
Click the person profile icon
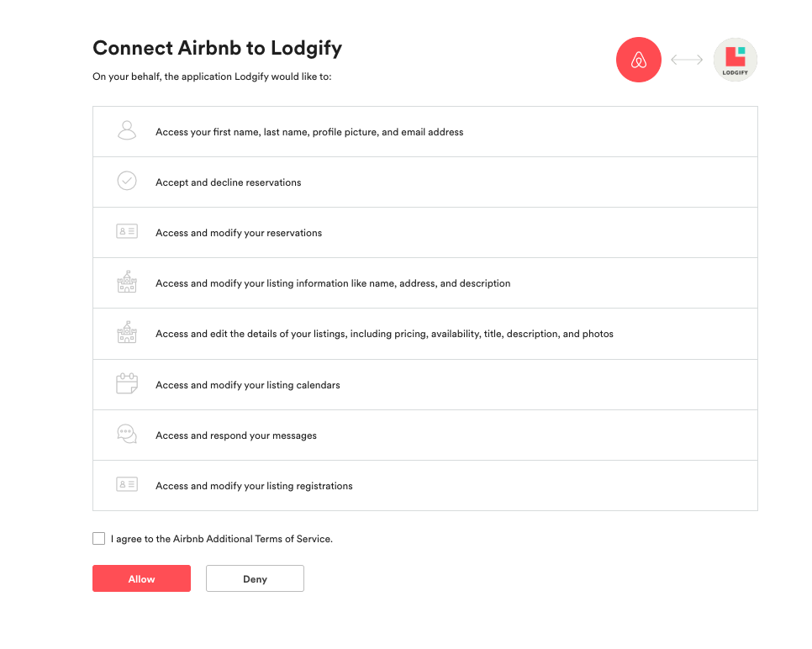click(127, 131)
